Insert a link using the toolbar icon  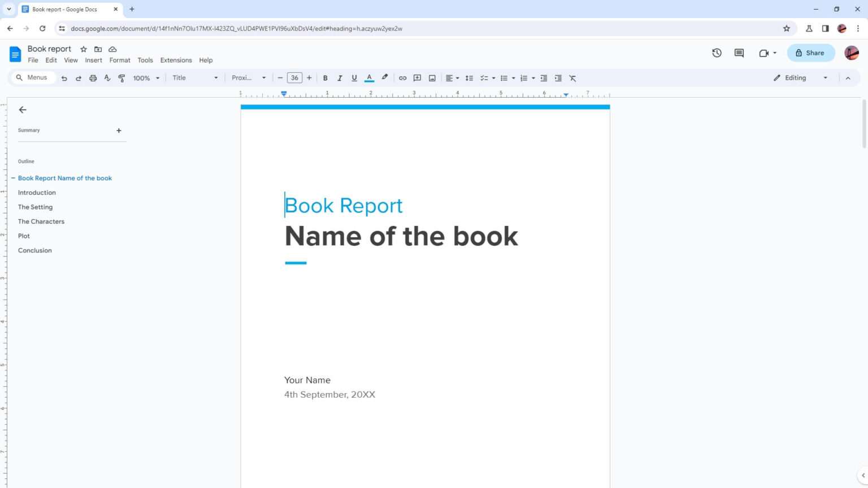[x=402, y=77]
